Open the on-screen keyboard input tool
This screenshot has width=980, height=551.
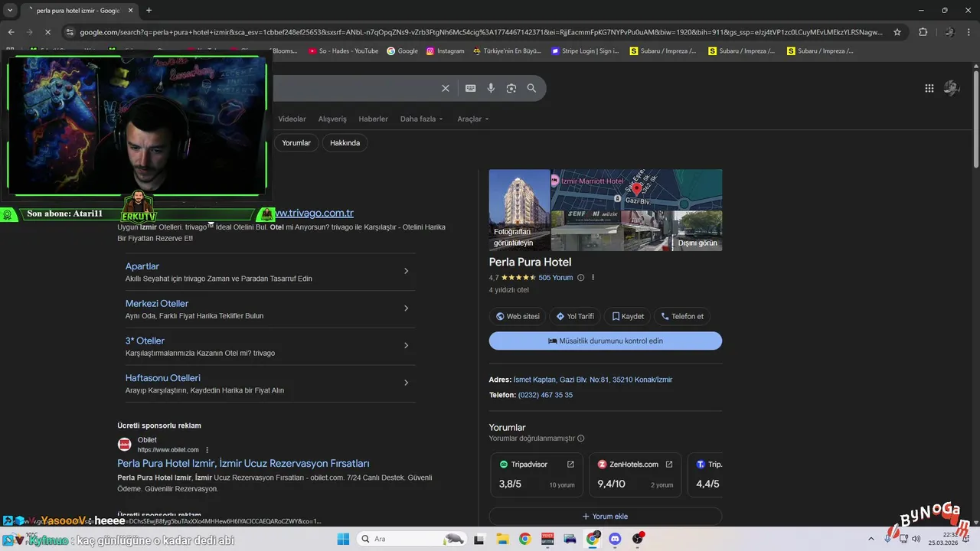tap(471, 89)
